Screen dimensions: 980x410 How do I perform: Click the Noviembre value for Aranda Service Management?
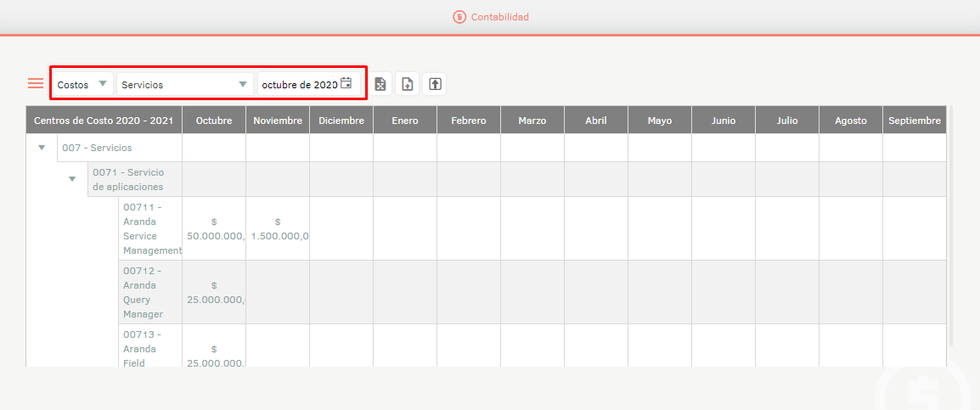pos(279,228)
